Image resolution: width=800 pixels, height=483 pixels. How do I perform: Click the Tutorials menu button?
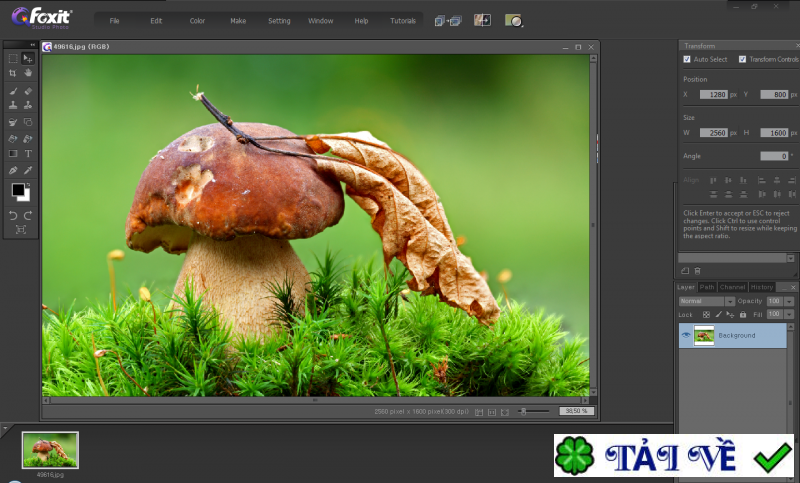point(402,20)
